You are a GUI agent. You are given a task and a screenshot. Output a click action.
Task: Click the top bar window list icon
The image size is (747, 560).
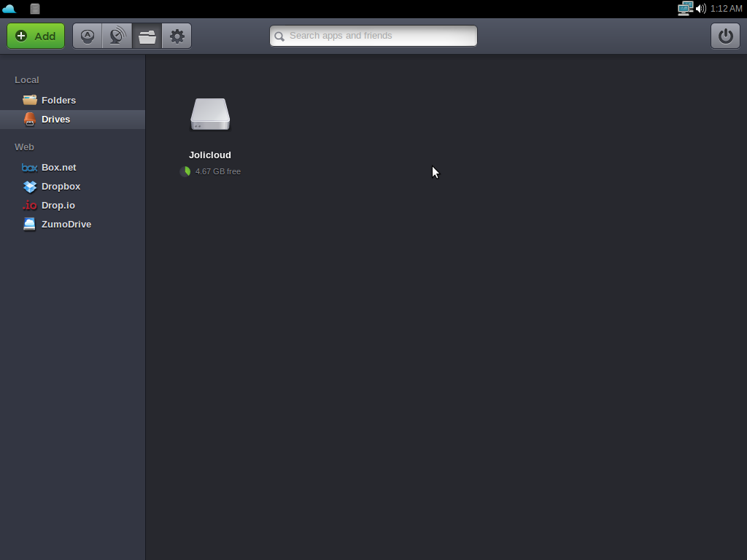pos(35,9)
